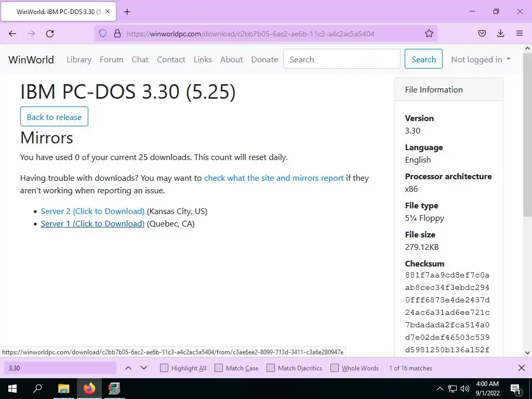This screenshot has width=532, height=399.
Task: Open the About nav item
Action: pyautogui.click(x=231, y=59)
